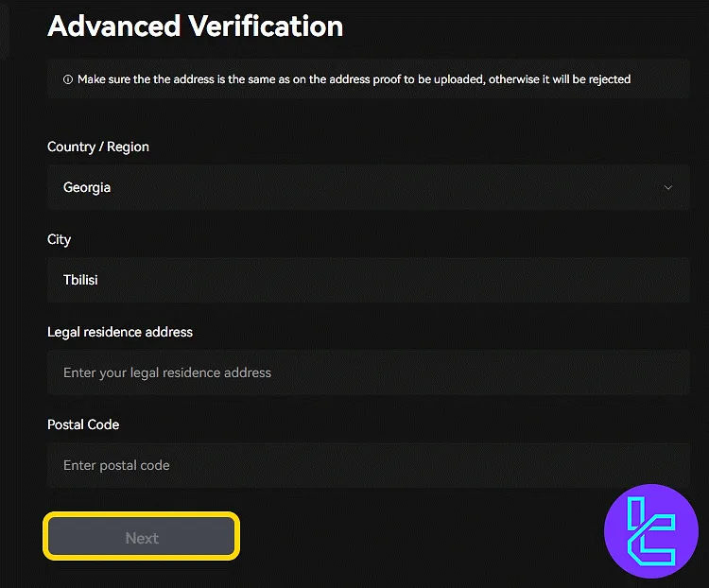Click the Next button
The height and width of the screenshot is (588, 709).
pos(142,536)
